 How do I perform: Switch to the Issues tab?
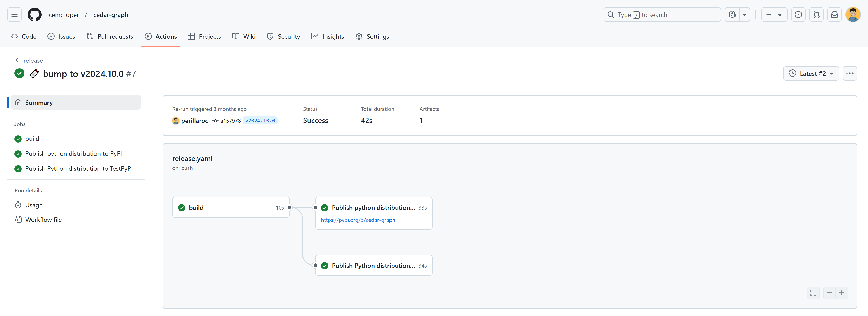pyautogui.click(x=61, y=36)
